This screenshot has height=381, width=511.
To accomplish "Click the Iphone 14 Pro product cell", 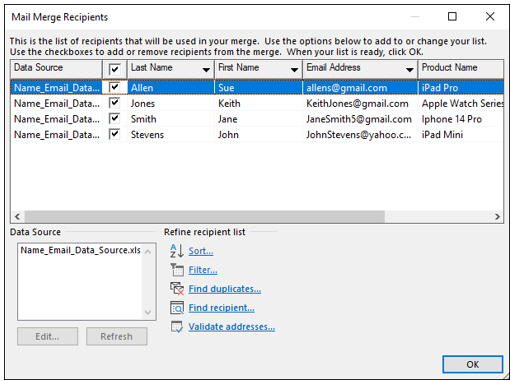I will click(x=461, y=119).
